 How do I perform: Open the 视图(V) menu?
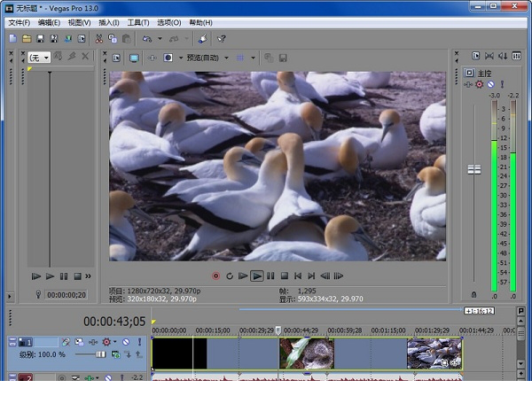[80, 23]
